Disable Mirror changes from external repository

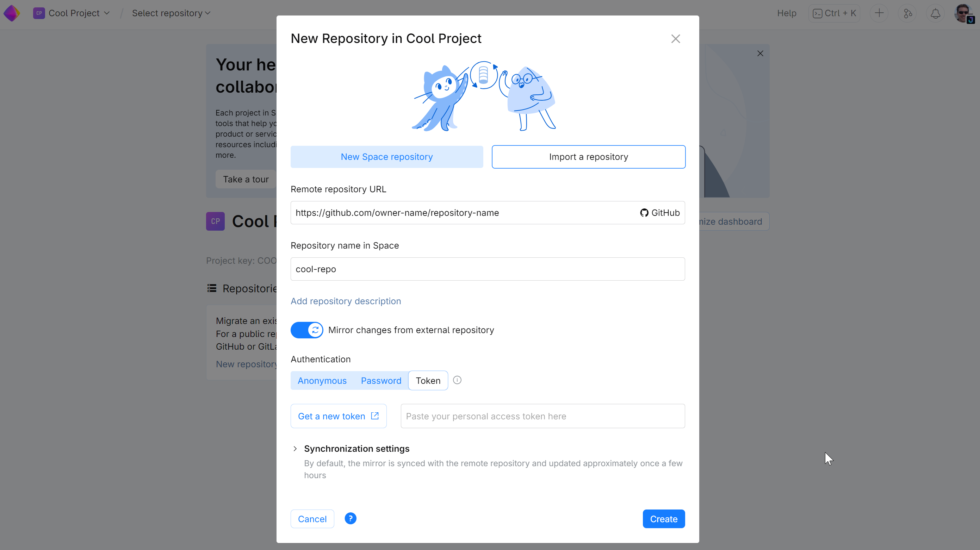click(x=306, y=330)
